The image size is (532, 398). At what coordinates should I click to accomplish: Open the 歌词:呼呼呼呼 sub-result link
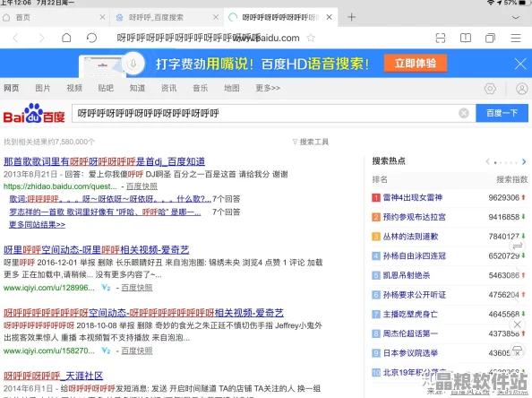point(110,199)
